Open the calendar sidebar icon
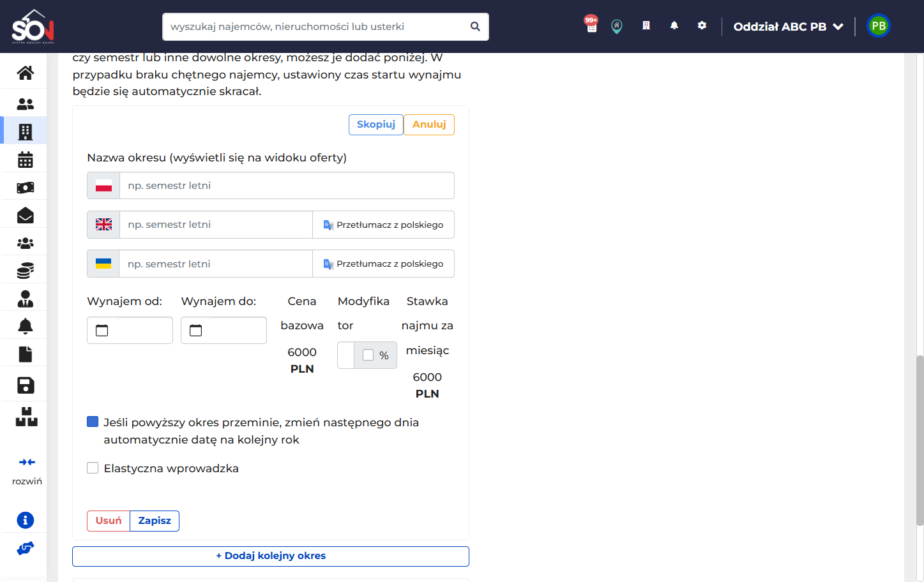This screenshot has width=924, height=582. (x=26, y=160)
